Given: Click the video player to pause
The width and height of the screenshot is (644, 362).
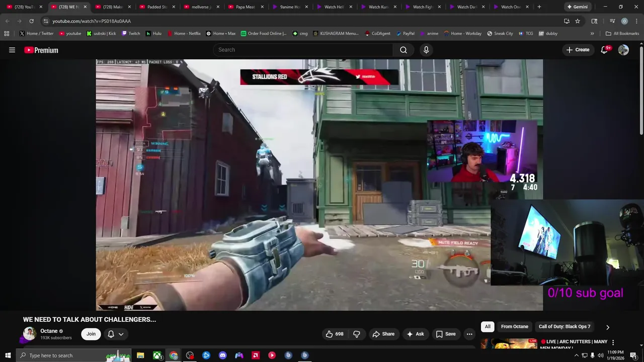Looking at the screenshot, I should (x=319, y=185).
